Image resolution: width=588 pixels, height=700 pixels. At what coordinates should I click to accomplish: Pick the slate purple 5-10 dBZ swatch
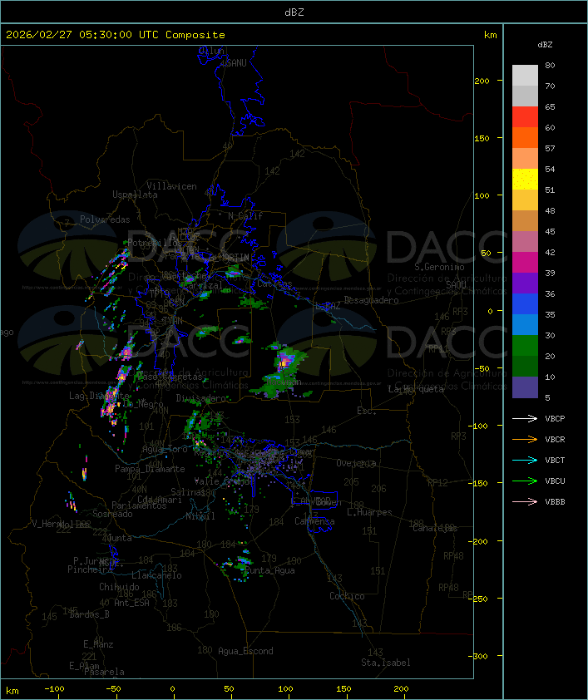coord(525,387)
